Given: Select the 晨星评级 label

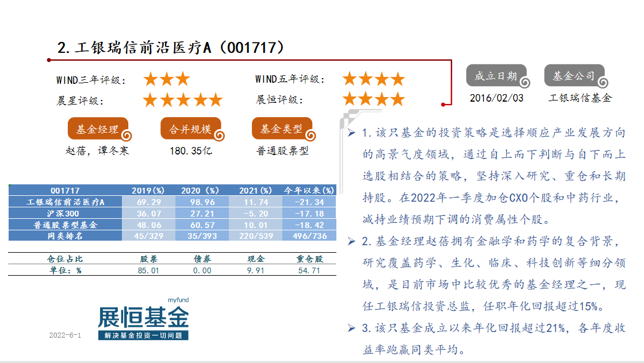Looking at the screenshot, I should [x=80, y=101].
